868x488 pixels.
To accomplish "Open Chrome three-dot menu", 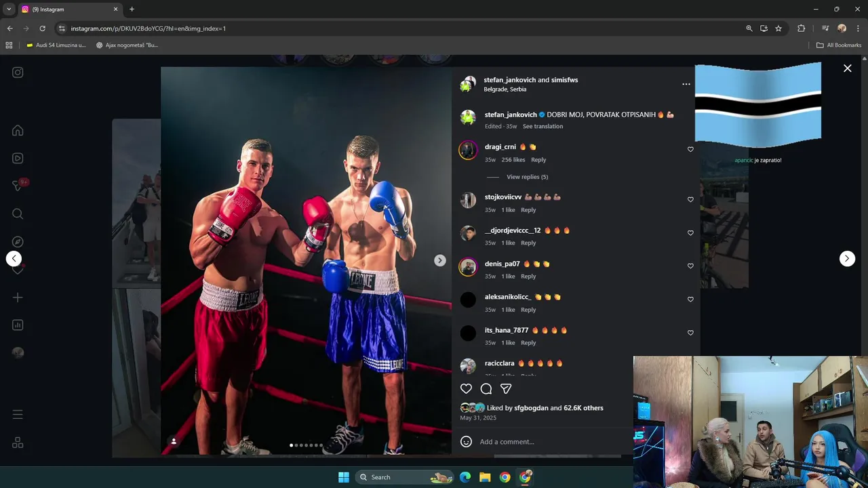I will 859,28.
